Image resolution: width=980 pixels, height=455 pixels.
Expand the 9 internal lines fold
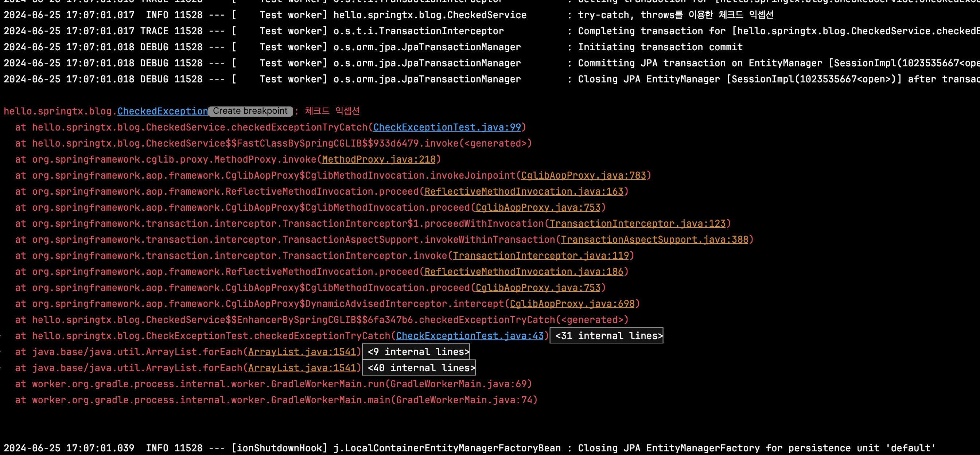click(416, 352)
